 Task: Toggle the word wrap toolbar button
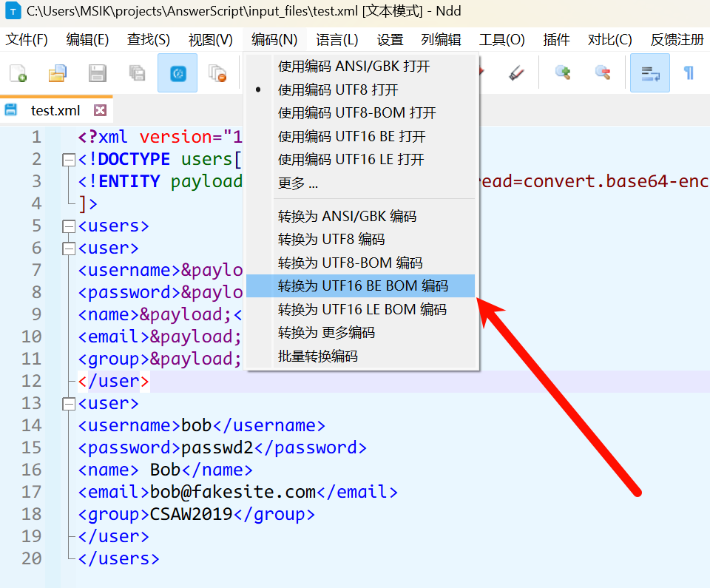click(650, 72)
